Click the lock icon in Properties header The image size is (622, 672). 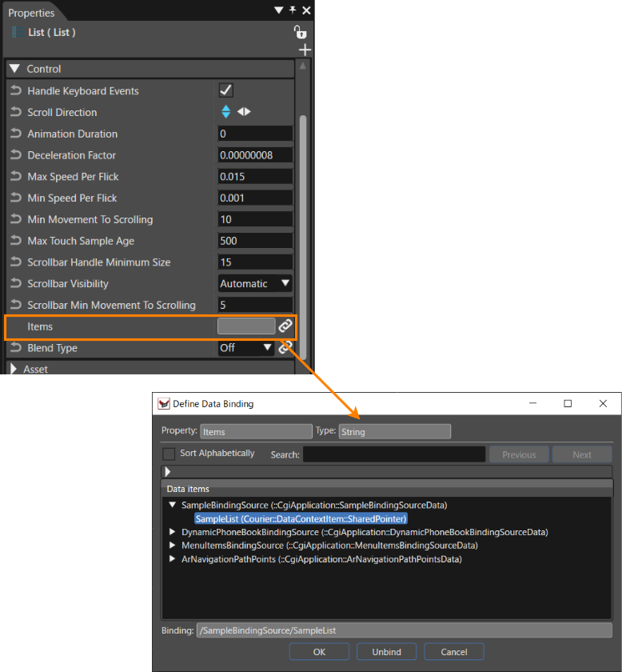(x=300, y=32)
